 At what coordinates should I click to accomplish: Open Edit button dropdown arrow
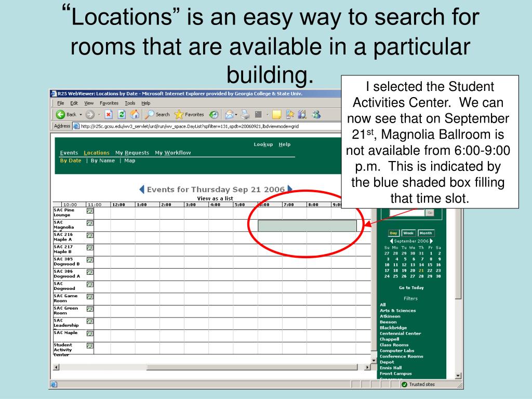pos(268,115)
